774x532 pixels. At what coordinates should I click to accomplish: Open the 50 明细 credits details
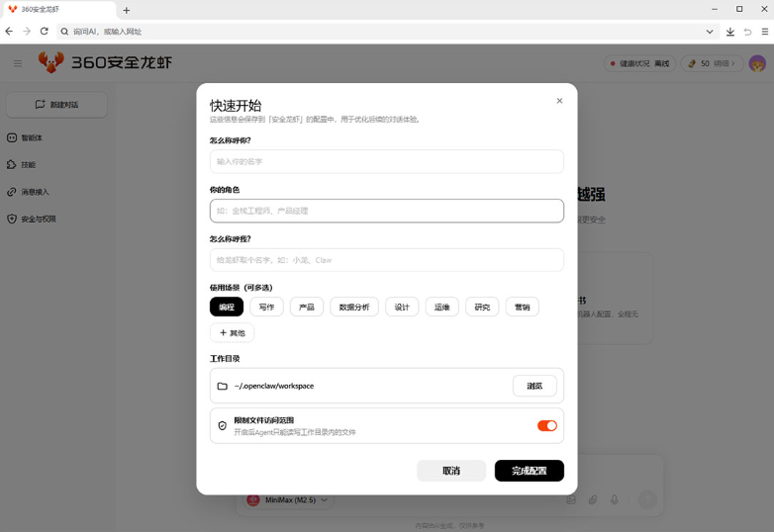[712, 63]
